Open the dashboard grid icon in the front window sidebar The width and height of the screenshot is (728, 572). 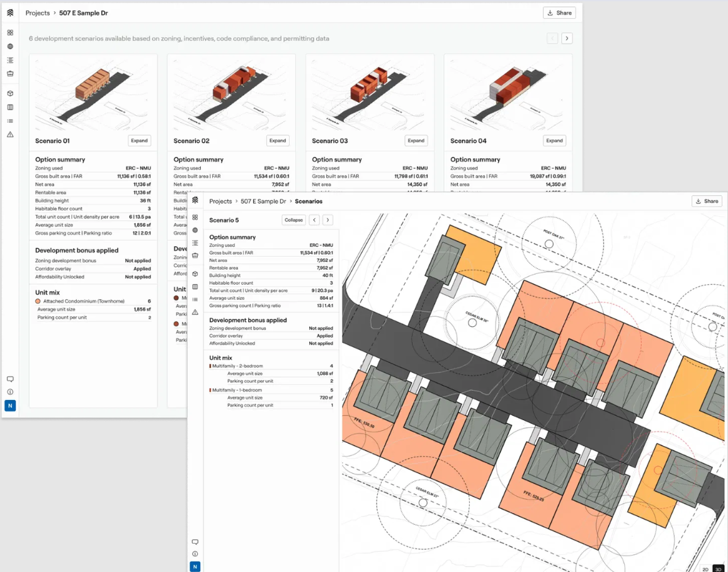pyautogui.click(x=195, y=217)
